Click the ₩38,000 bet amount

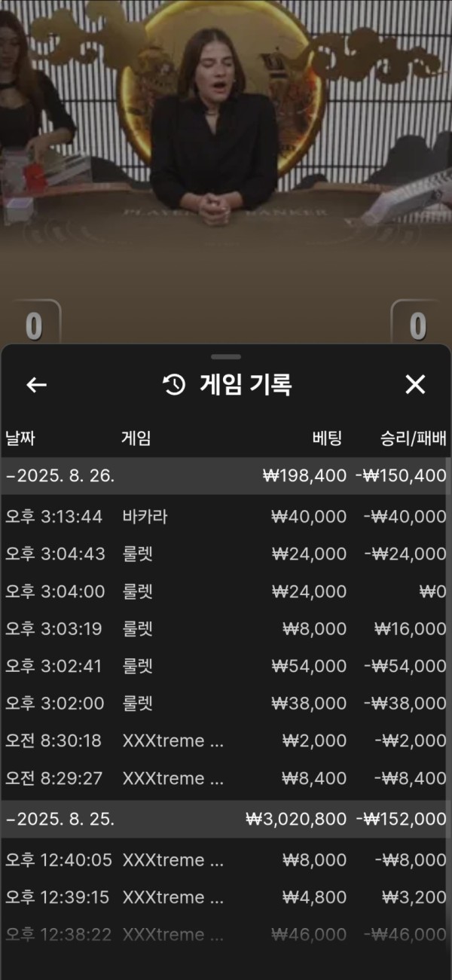(x=310, y=704)
